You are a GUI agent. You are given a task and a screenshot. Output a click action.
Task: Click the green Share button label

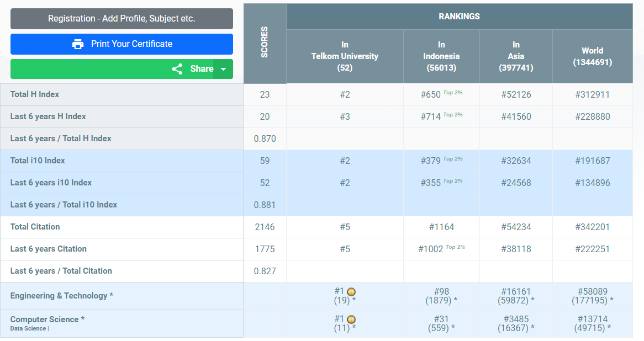click(201, 69)
